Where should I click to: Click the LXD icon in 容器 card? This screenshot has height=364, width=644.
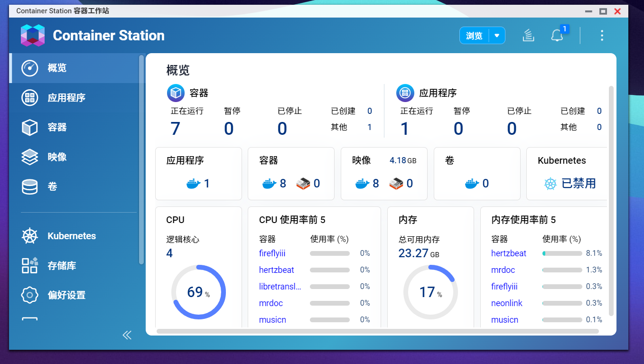point(303,184)
